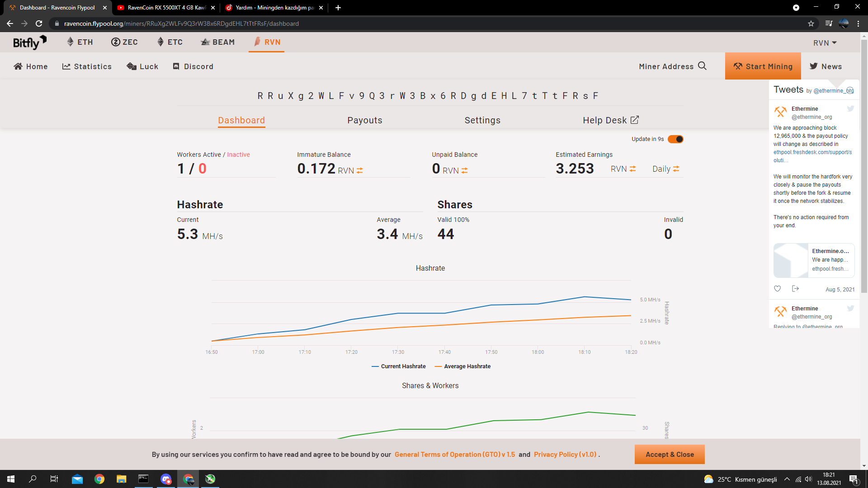Open the terminal app from taskbar

click(x=143, y=479)
